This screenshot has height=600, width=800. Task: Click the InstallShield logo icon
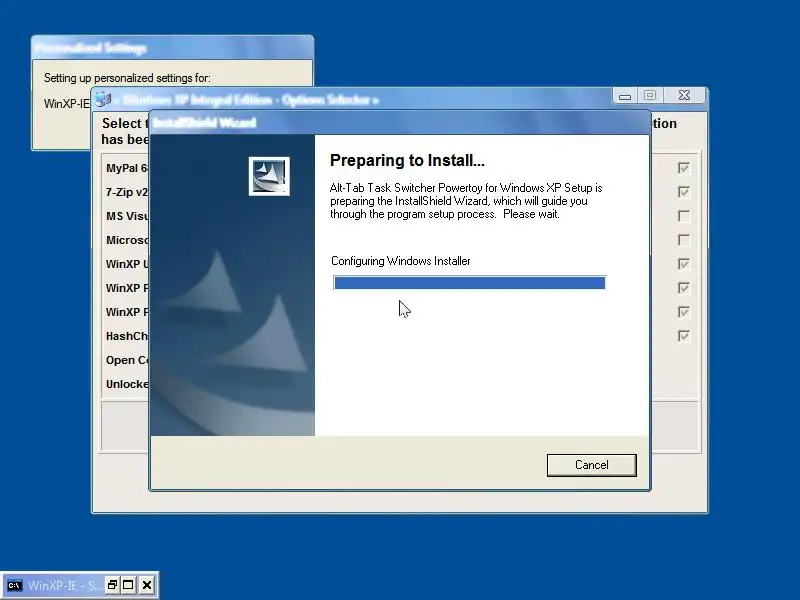[269, 176]
